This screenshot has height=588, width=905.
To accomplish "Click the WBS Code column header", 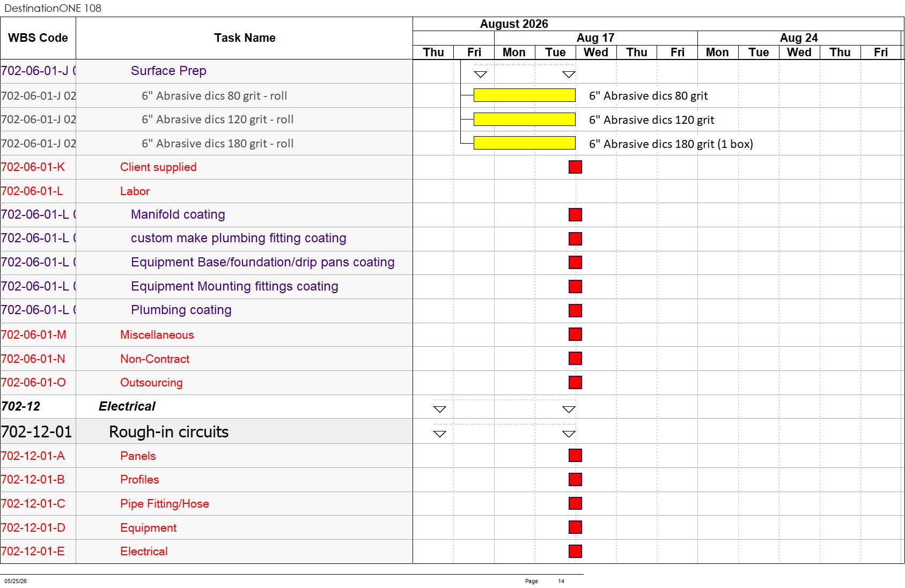I will coord(38,38).
